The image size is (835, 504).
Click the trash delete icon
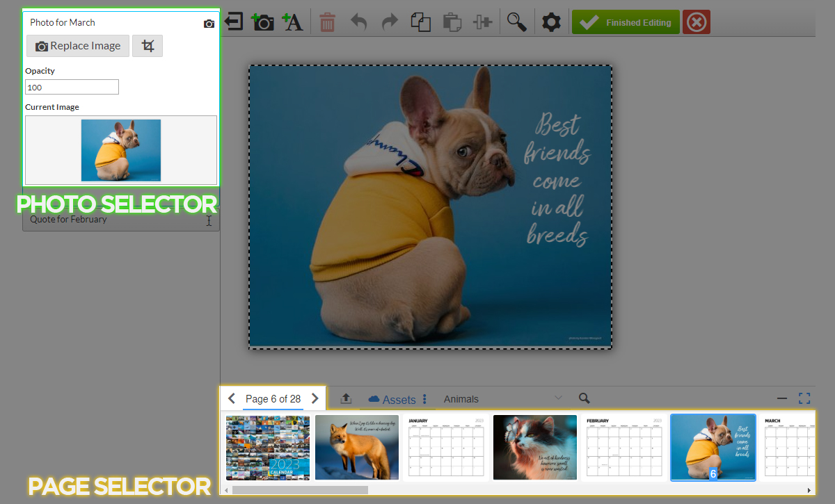point(327,22)
